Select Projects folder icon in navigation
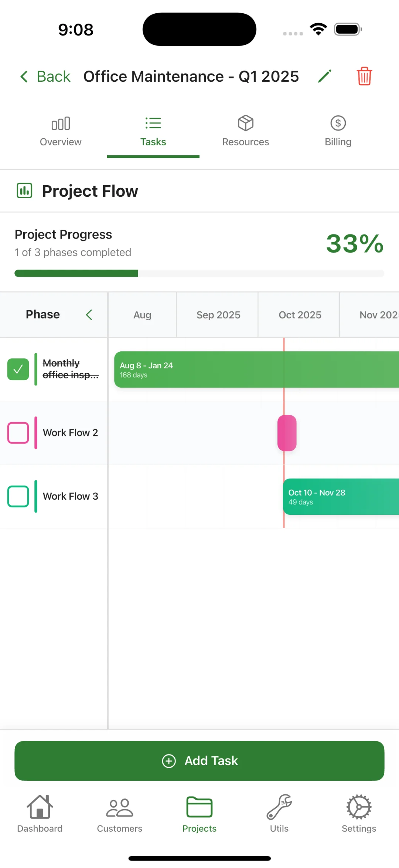 point(199,813)
